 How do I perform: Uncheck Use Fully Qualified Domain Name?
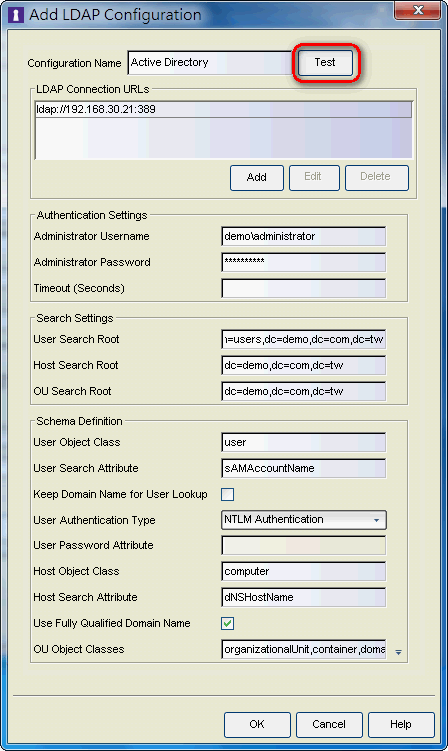228,623
